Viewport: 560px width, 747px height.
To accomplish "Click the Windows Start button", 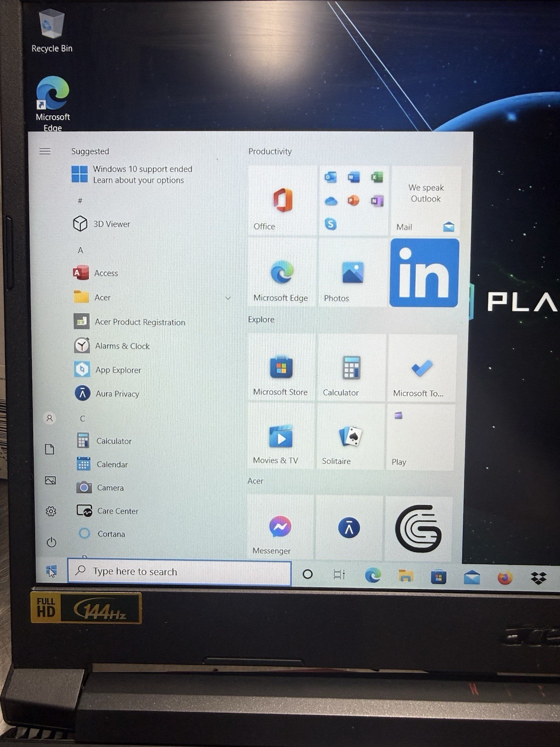I will click(51, 571).
